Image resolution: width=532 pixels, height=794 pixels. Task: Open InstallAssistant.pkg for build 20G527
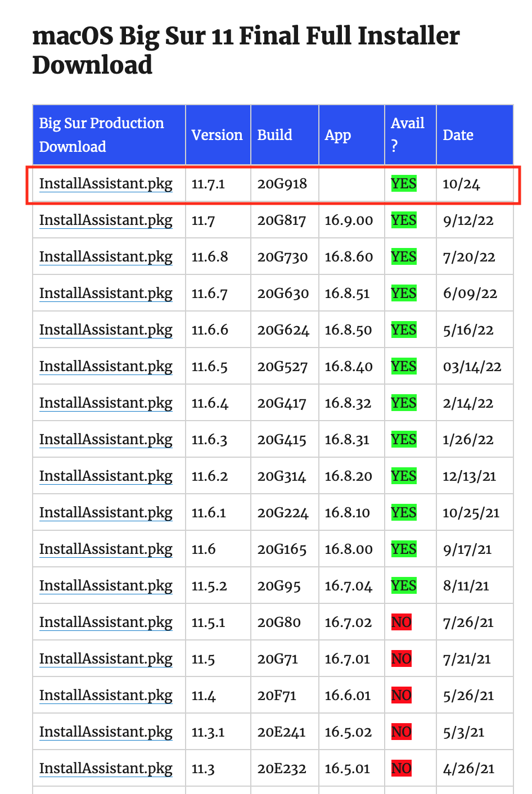(x=106, y=367)
